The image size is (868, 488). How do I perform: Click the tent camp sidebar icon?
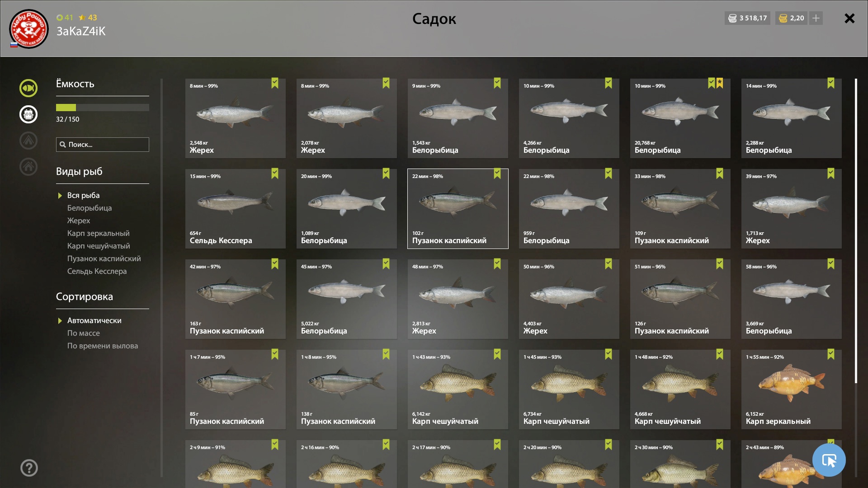[28, 141]
